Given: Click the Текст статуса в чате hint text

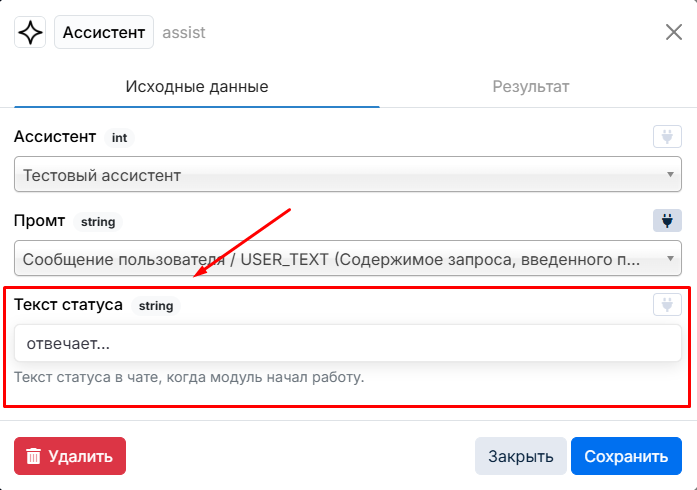Looking at the screenshot, I should pos(189,377).
